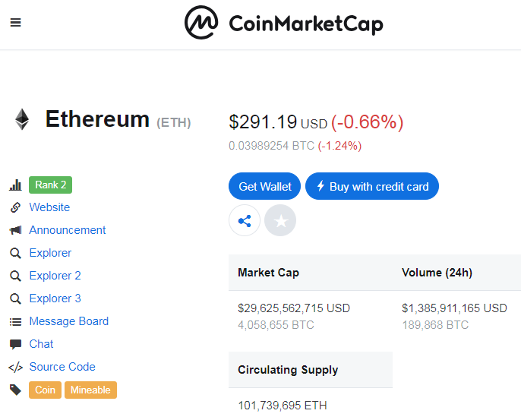Click the CoinMarketCap logo
Screen dimensions: 521x420
click(283, 24)
